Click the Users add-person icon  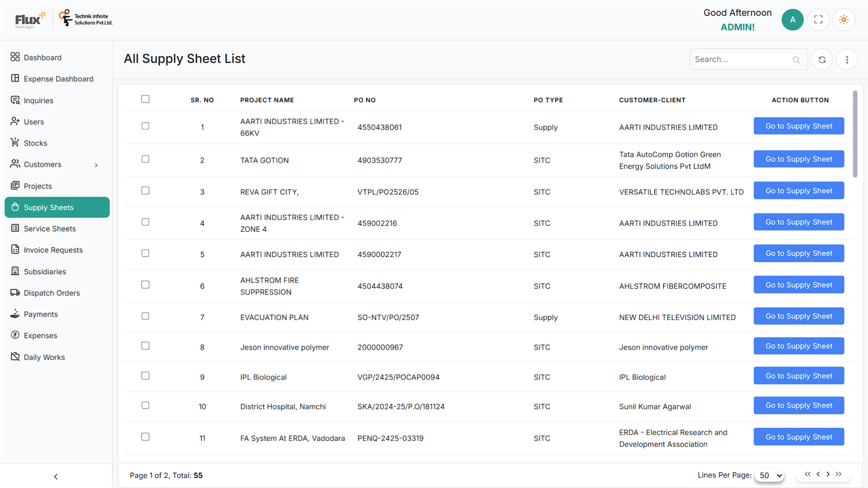point(15,121)
